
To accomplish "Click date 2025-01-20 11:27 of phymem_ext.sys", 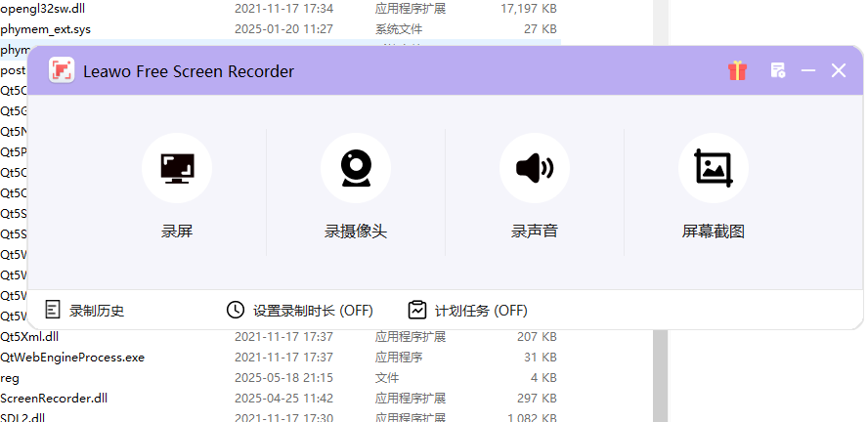I will click(x=284, y=28).
